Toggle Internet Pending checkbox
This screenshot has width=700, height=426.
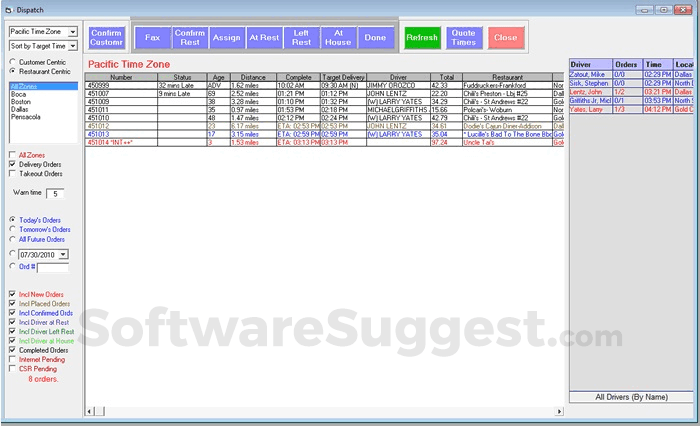click(x=12, y=359)
